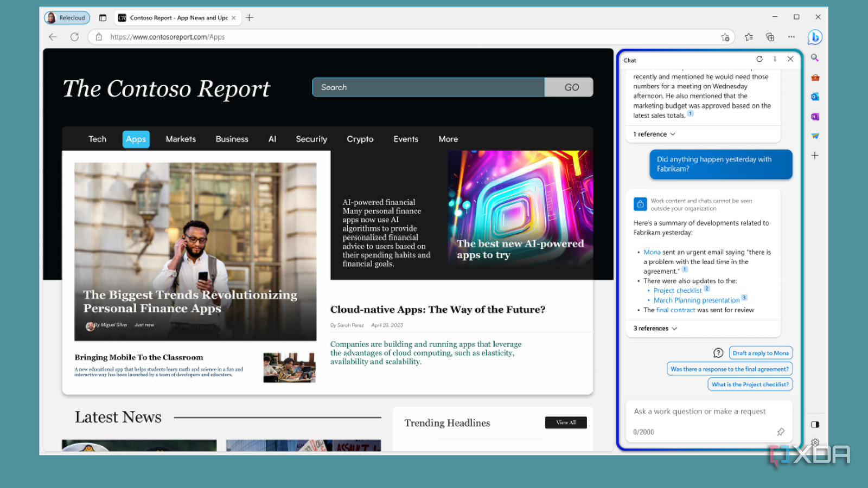Open the Bing Chat sidebar button
Image resolution: width=868 pixels, height=488 pixels.
(x=814, y=37)
